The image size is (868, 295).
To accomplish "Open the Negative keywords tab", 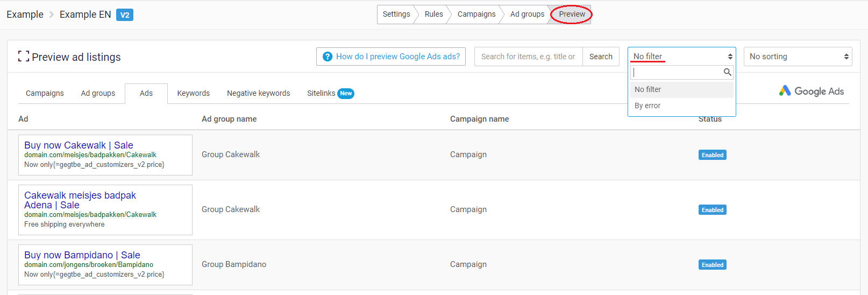I will pos(258,93).
